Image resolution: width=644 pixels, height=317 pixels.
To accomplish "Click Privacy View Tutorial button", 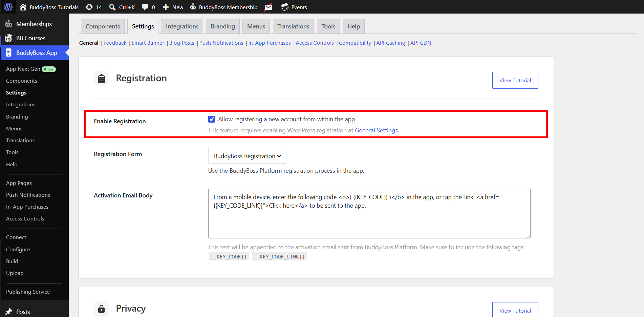I will (515, 310).
